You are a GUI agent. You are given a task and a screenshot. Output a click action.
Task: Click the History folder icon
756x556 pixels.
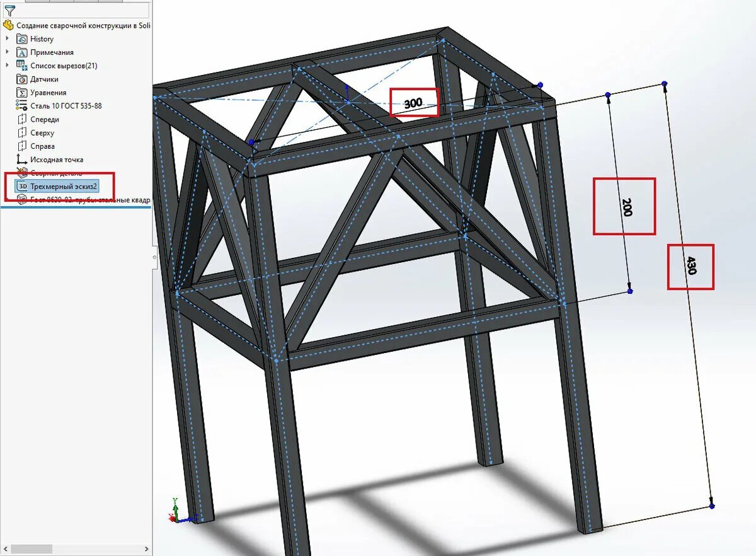coord(22,39)
